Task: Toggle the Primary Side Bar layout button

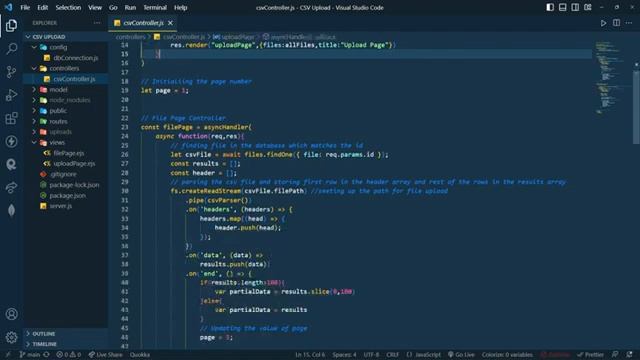Action: [550, 7]
